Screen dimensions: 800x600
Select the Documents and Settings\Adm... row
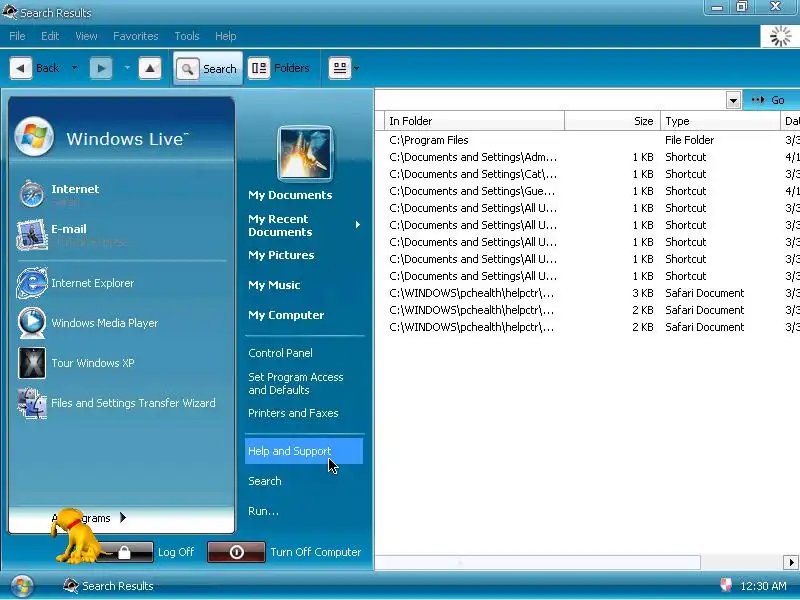(x=587, y=157)
